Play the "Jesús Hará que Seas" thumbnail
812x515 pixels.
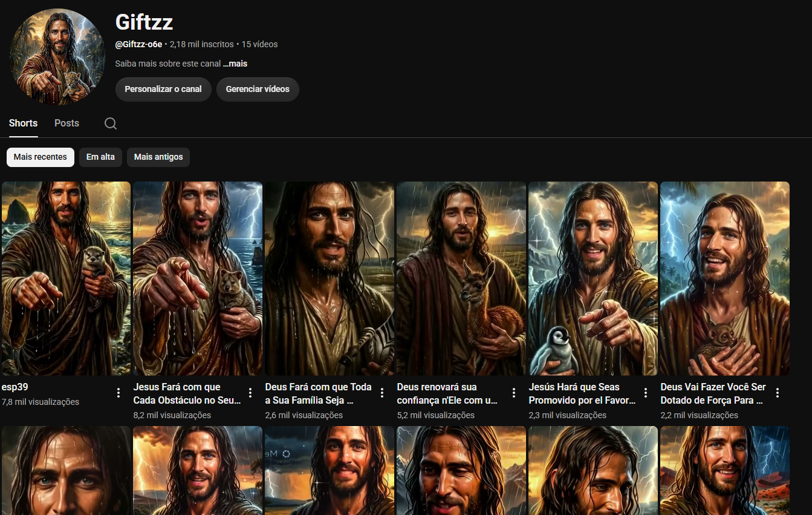[x=593, y=278]
